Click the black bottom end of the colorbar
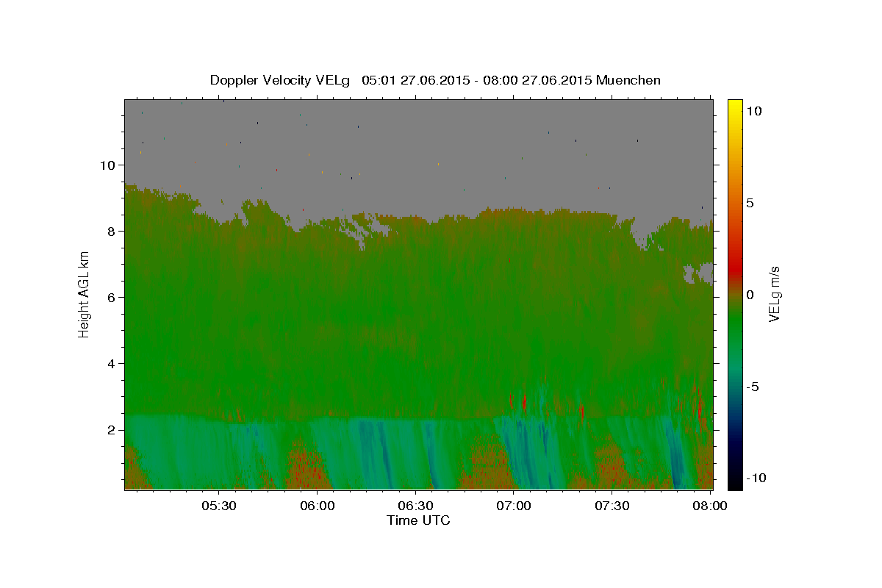The height and width of the screenshot is (588, 882). (735, 482)
